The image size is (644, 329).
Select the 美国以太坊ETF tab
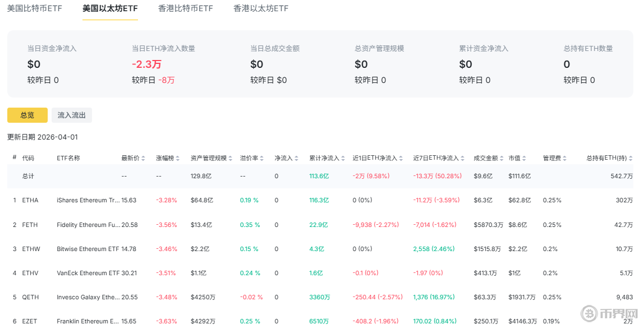110,8
